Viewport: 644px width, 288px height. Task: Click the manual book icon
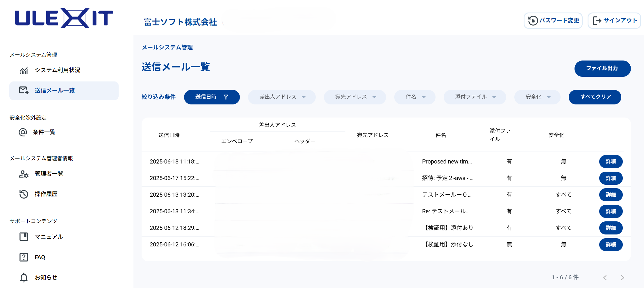[x=24, y=237]
